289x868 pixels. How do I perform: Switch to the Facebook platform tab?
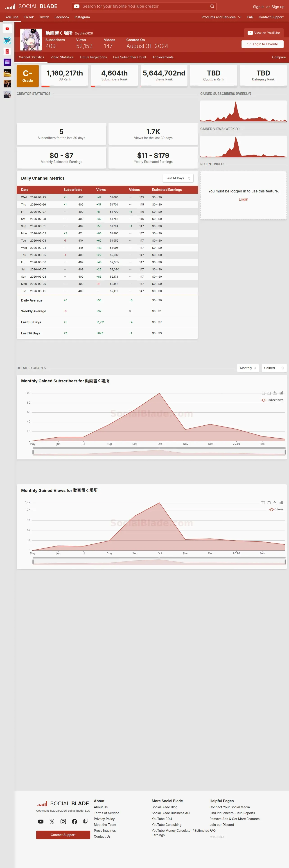62,17
